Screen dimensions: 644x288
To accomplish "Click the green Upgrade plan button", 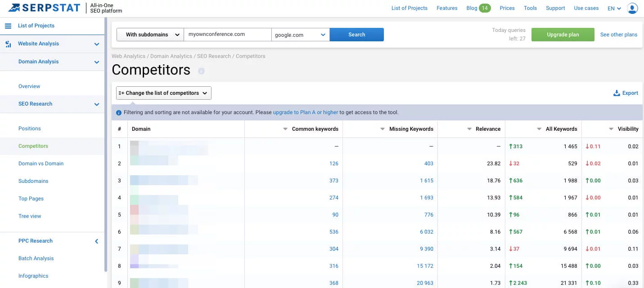I will 563,35.
